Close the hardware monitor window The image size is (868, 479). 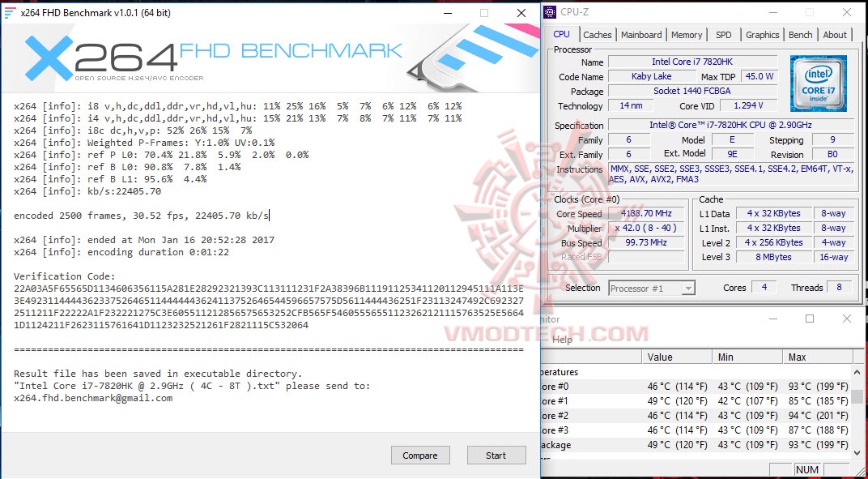coord(847,319)
